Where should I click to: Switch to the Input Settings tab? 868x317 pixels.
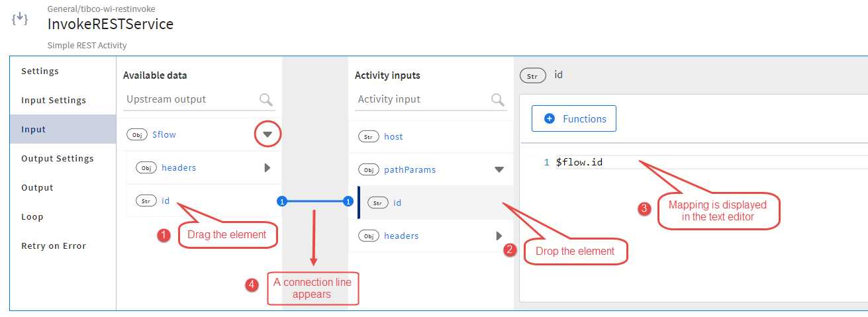pos(54,100)
